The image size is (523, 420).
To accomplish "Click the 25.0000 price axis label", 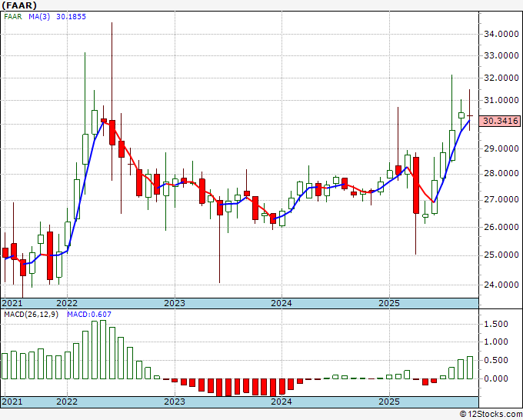I will pos(501,255).
